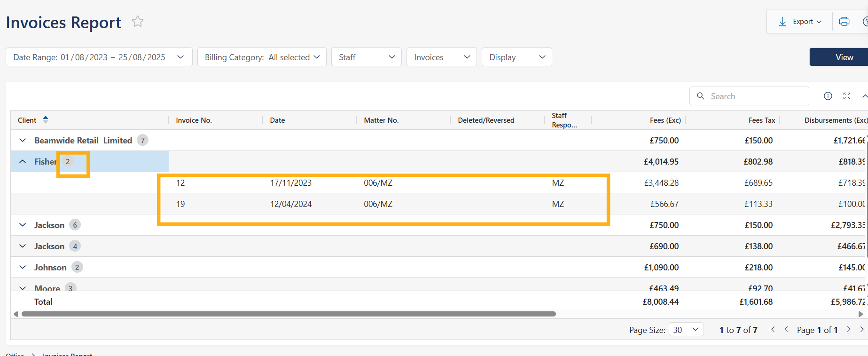Viewport: 868px width, 356px height.
Task: Click the favorite star next to Invoices Report
Action: (138, 22)
